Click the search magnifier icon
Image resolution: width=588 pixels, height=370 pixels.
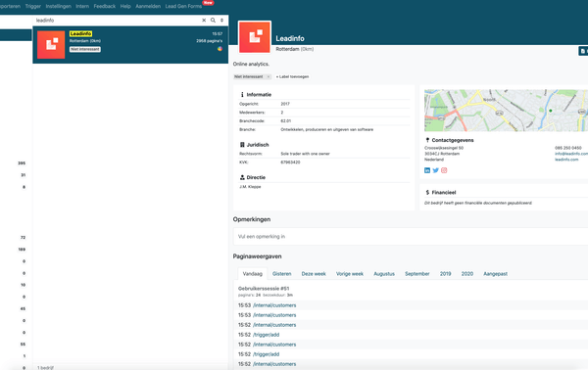(x=213, y=21)
